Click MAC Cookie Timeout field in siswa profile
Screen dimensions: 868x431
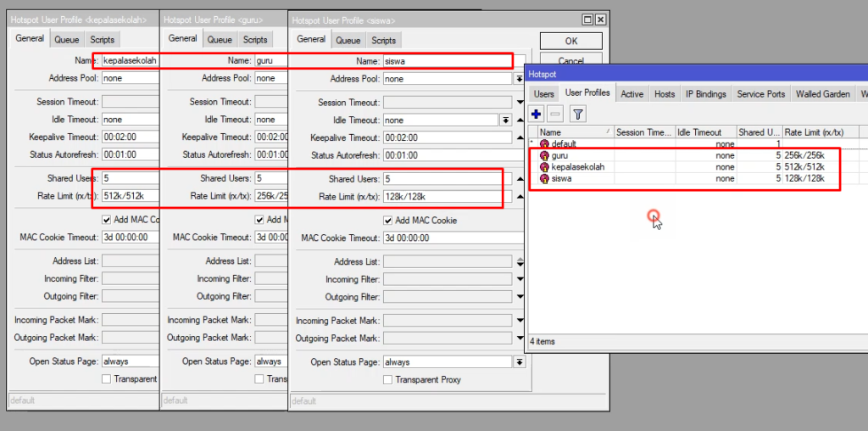453,238
